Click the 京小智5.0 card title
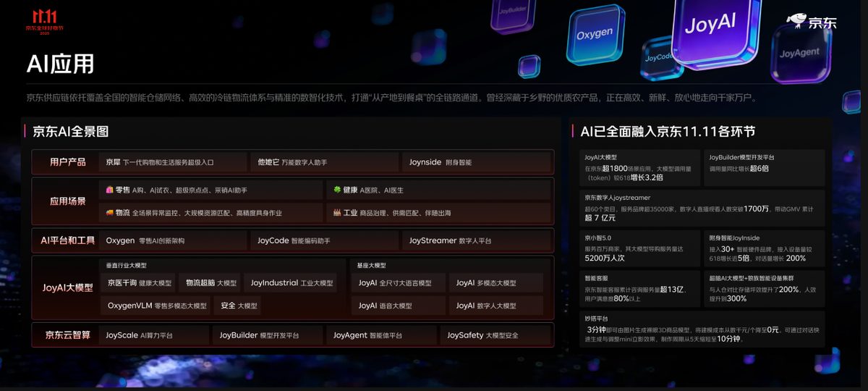 click(x=598, y=237)
